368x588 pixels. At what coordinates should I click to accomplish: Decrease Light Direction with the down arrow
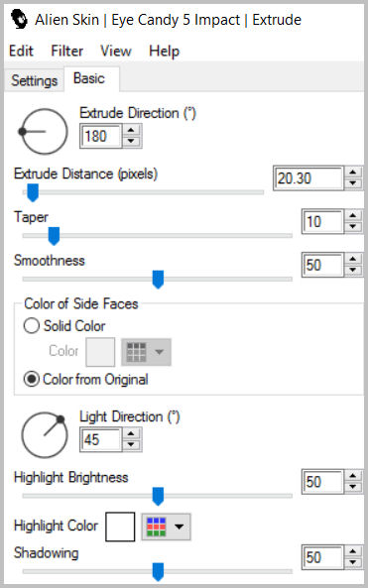coord(131,444)
